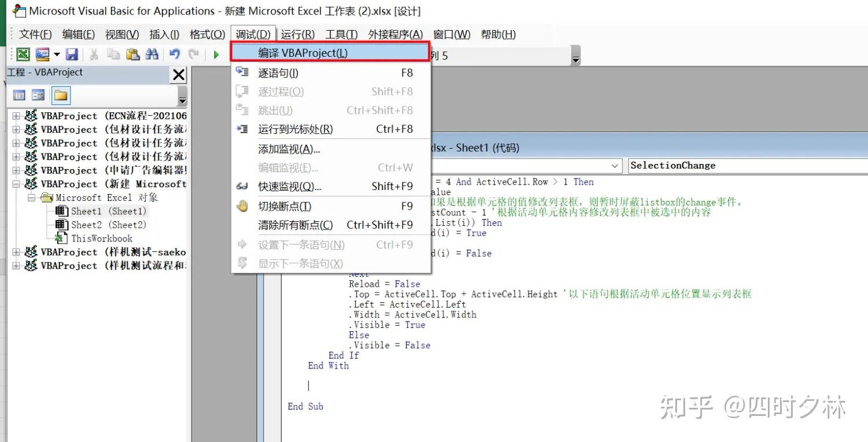Choose 编译 VBAProject(L) from the menu

(x=330, y=53)
